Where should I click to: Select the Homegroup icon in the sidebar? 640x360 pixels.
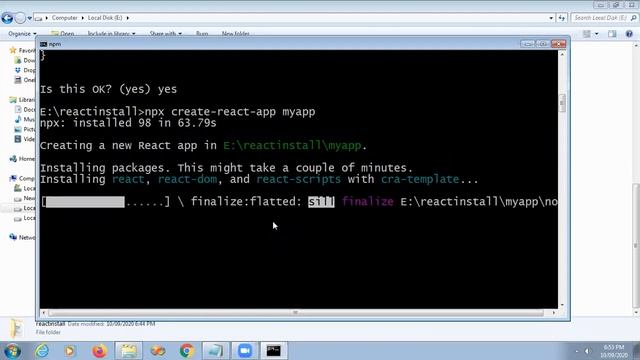coord(13,158)
